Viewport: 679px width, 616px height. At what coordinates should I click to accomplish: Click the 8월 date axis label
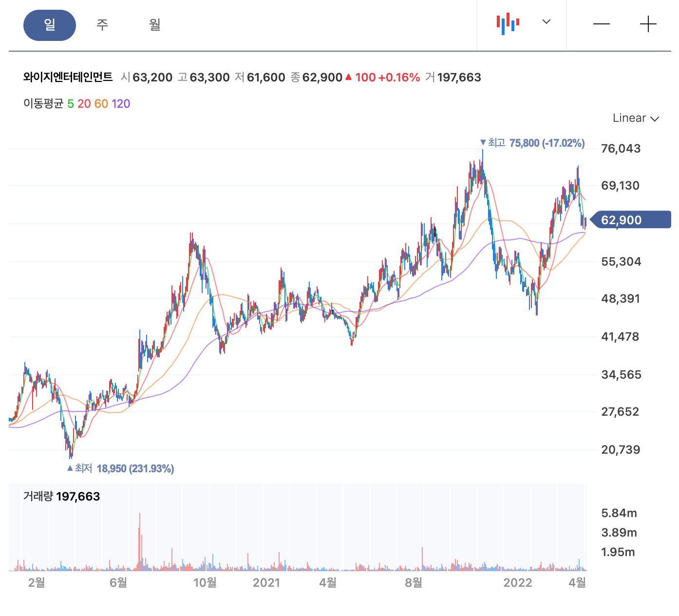click(414, 582)
